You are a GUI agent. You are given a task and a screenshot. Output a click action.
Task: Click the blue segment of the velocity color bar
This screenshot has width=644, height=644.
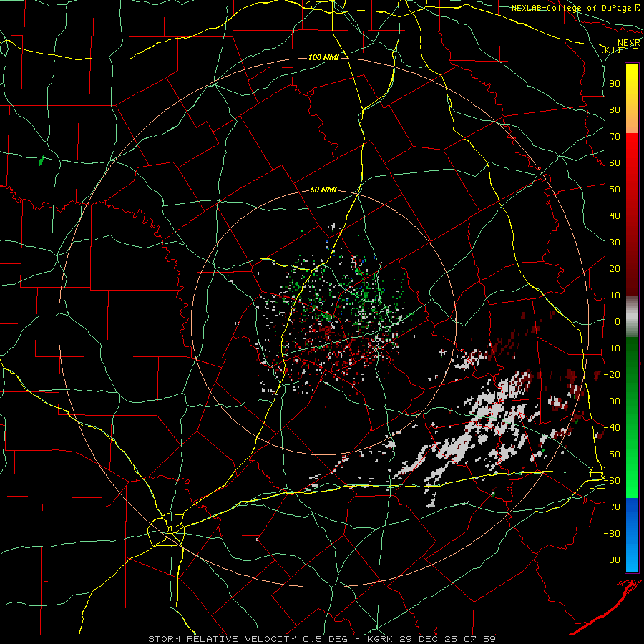pos(632,535)
